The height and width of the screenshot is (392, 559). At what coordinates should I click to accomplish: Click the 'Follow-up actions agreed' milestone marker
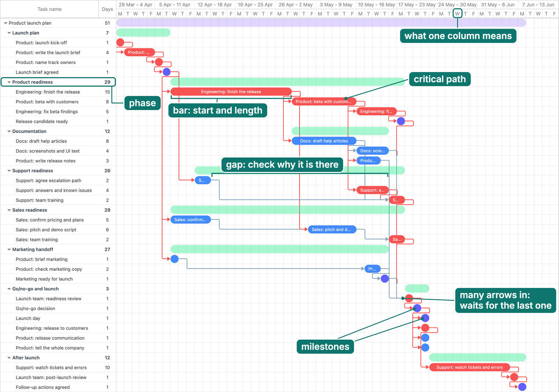click(x=522, y=387)
